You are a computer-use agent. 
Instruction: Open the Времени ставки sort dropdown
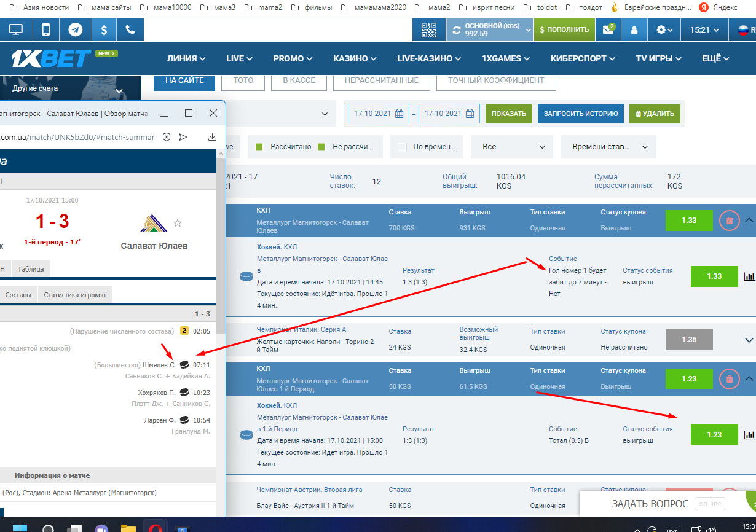click(x=608, y=147)
